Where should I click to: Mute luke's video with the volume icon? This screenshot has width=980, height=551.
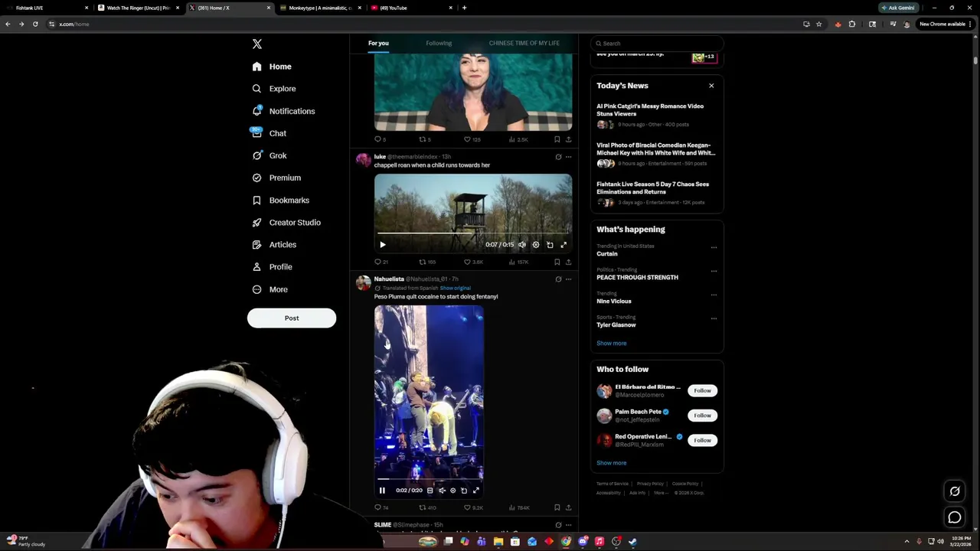point(522,245)
